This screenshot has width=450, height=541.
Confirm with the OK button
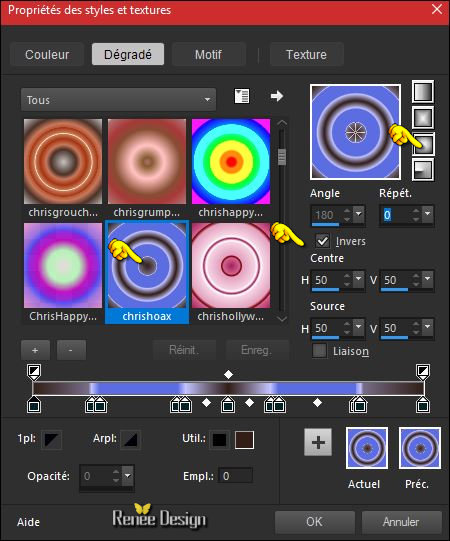pos(315,522)
